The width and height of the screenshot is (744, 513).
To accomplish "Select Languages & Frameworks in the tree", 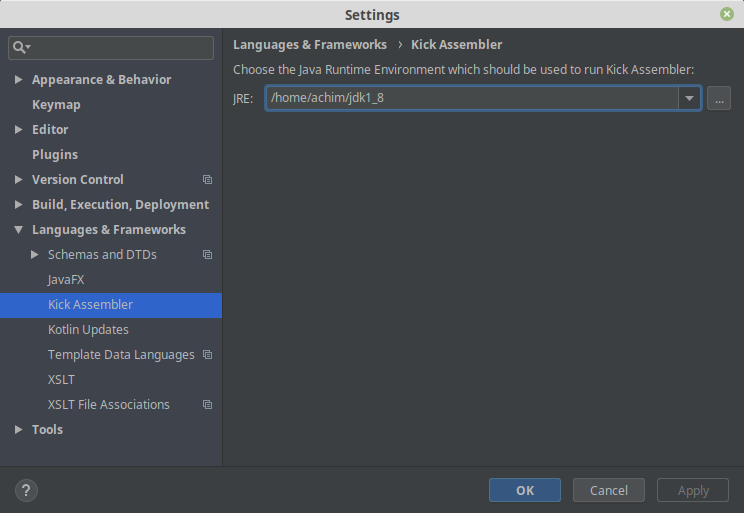I will 109,230.
